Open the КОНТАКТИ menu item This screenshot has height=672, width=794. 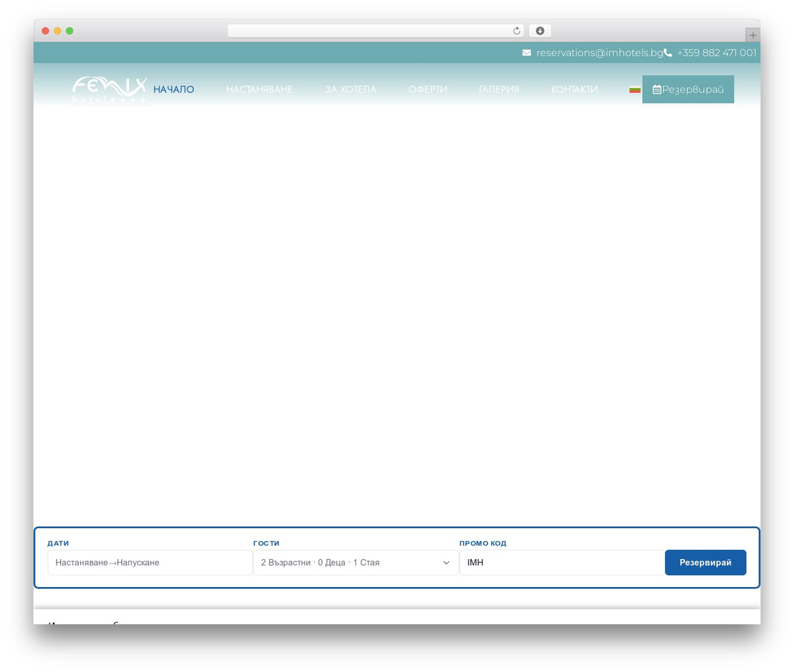(x=574, y=89)
